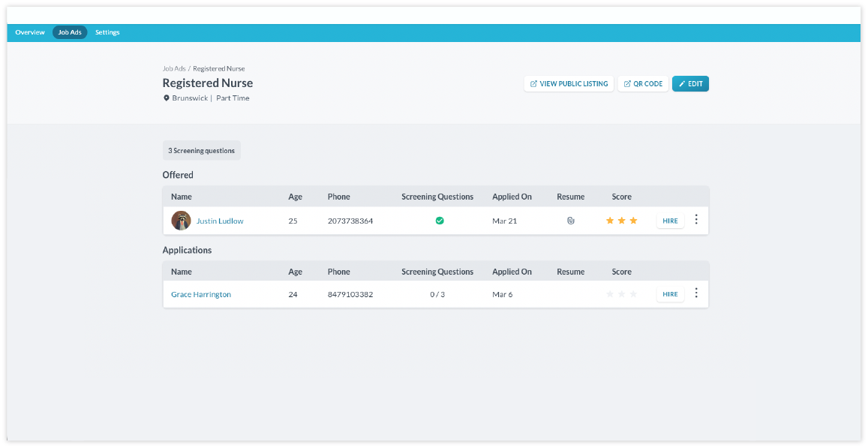The width and height of the screenshot is (868, 448).
Task: Open Justin Ludlow's resume paperclip icon
Action: (x=570, y=221)
